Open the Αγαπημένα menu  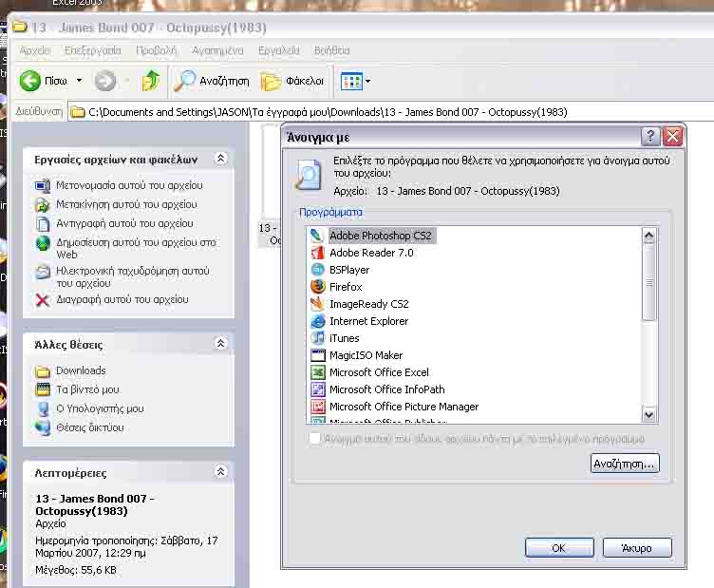tap(217, 50)
